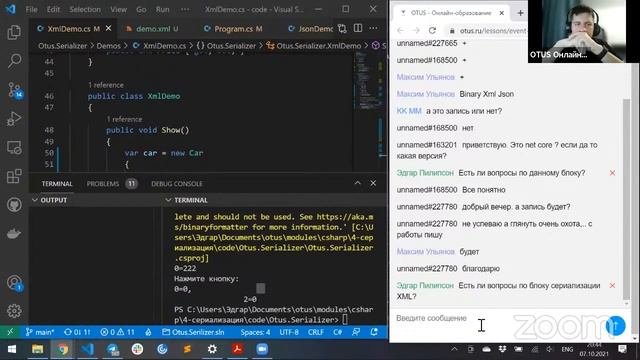Screen dimensions: 640x360
Task: Open the Extensions view
Action: pos(14,176)
